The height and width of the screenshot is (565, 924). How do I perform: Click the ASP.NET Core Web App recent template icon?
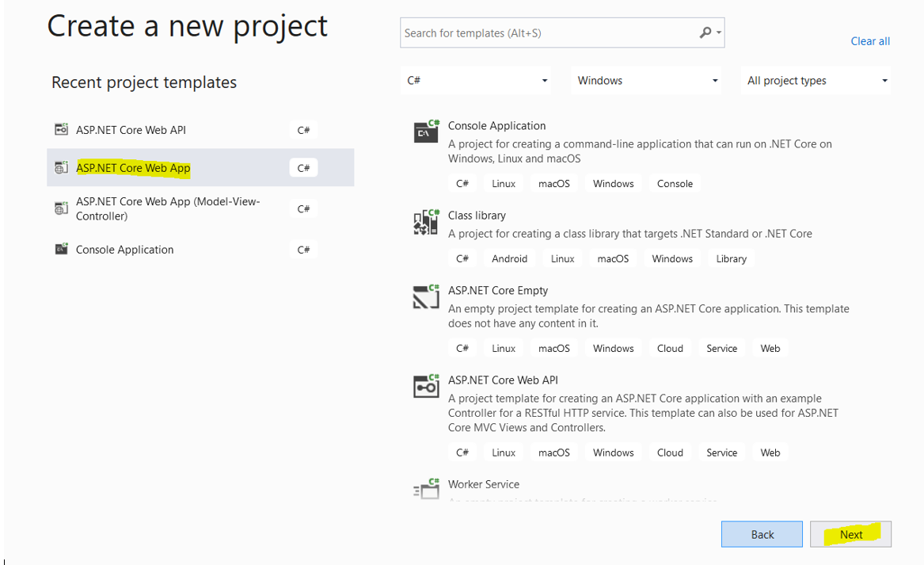61,167
